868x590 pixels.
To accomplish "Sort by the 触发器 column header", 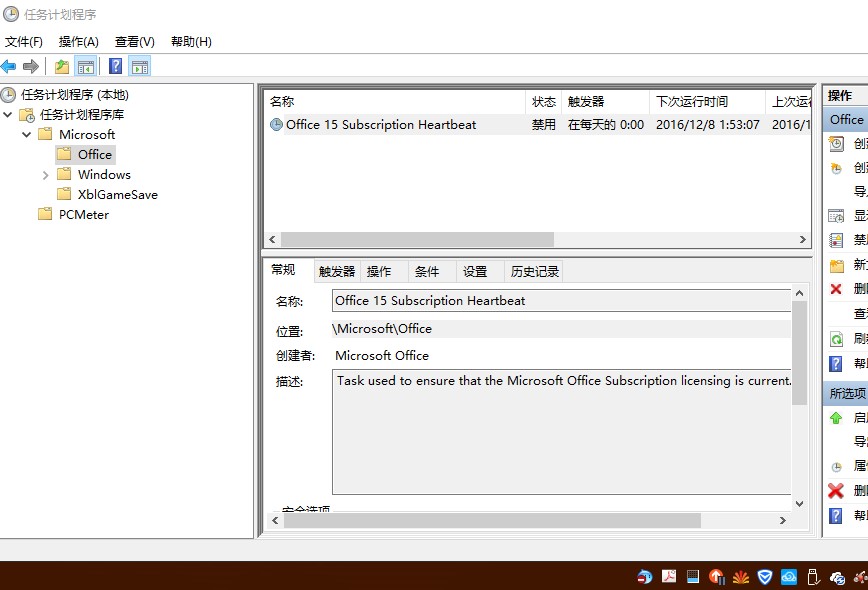I will pos(606,102).
